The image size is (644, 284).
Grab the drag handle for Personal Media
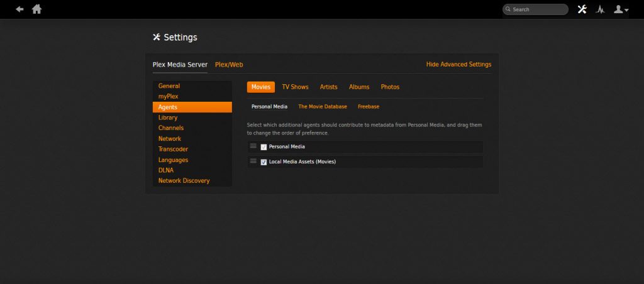click(253, 146)
